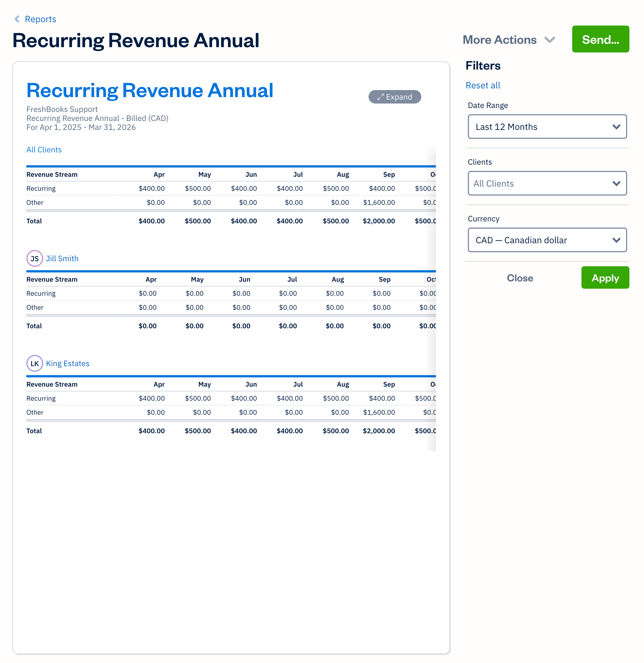The image size is (644, 663).
Task: Click the JS avatar next to Jill Smith
Action: 34,258
